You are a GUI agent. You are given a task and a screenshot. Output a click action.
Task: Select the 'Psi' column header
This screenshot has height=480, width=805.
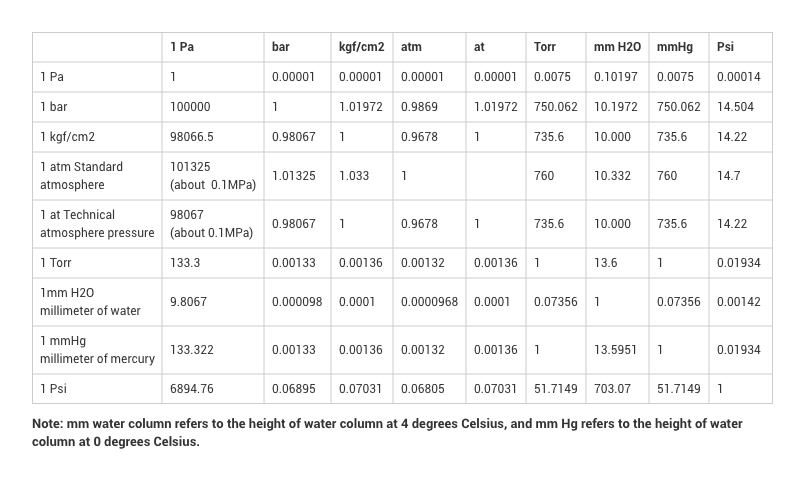point(725,47)
